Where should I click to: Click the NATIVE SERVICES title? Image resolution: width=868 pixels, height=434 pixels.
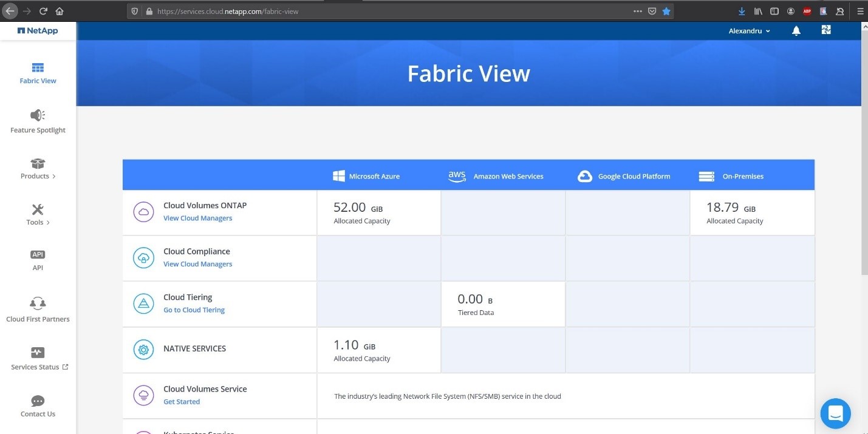[194, 348]
